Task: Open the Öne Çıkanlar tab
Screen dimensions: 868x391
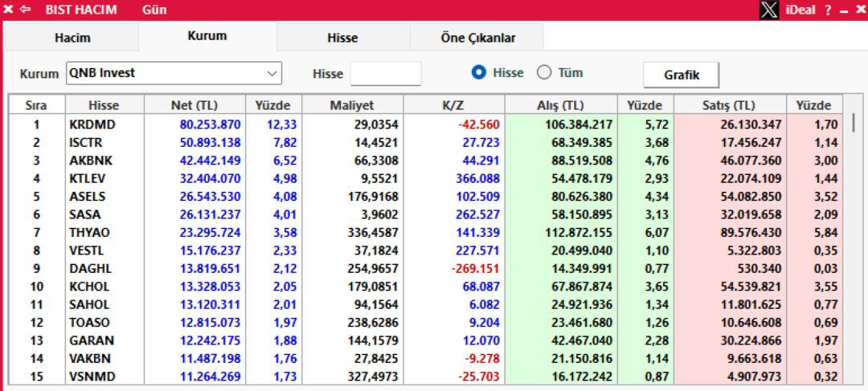Action: pos(477,39)
